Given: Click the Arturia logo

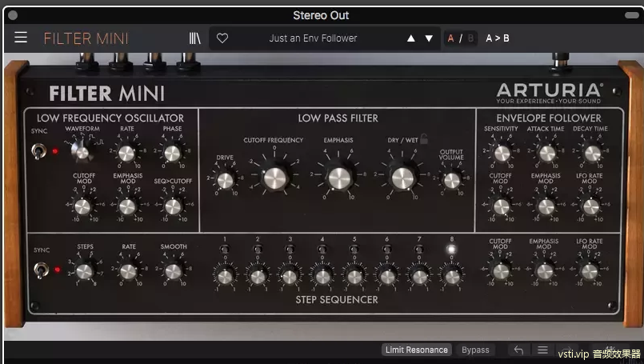Looking at the screenshot, I should click(548, 92).
